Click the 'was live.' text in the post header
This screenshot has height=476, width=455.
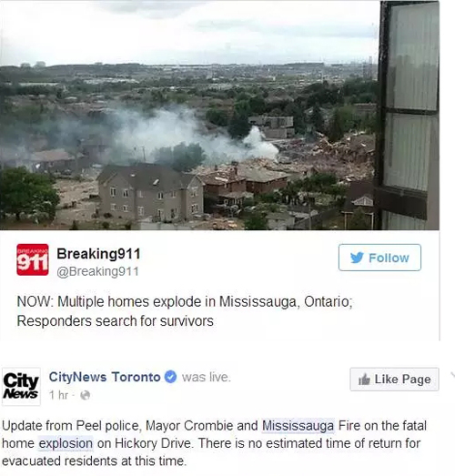207,377
